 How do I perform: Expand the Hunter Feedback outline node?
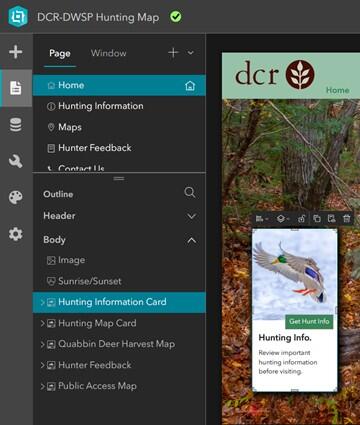(42, 365)
